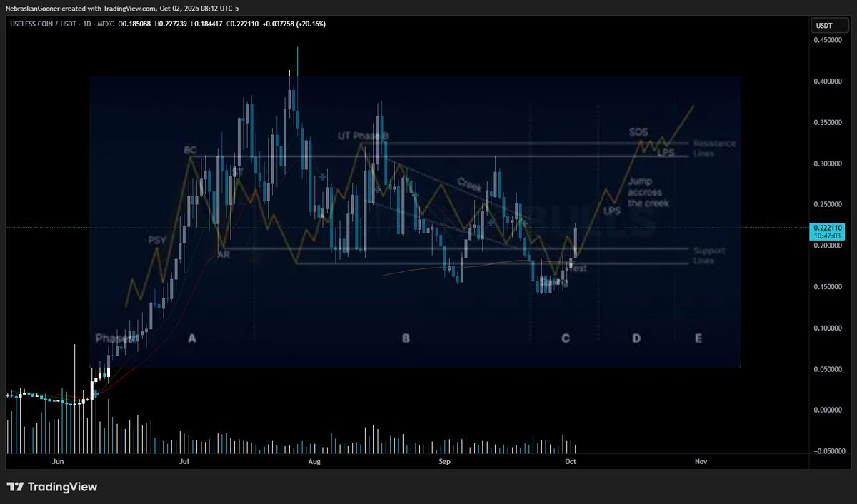This screenshot has width=857, height=504.
Task: Click the LPS label below Jump accross text
Action: 612,211
